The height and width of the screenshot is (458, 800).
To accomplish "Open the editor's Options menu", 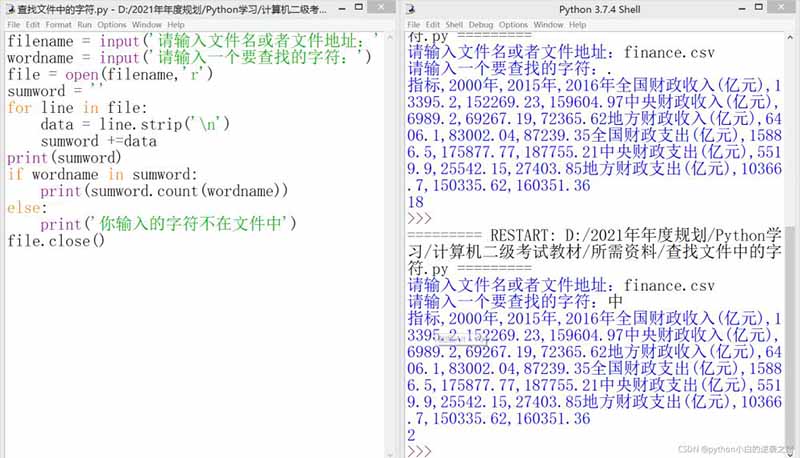I will pos(112,24).
